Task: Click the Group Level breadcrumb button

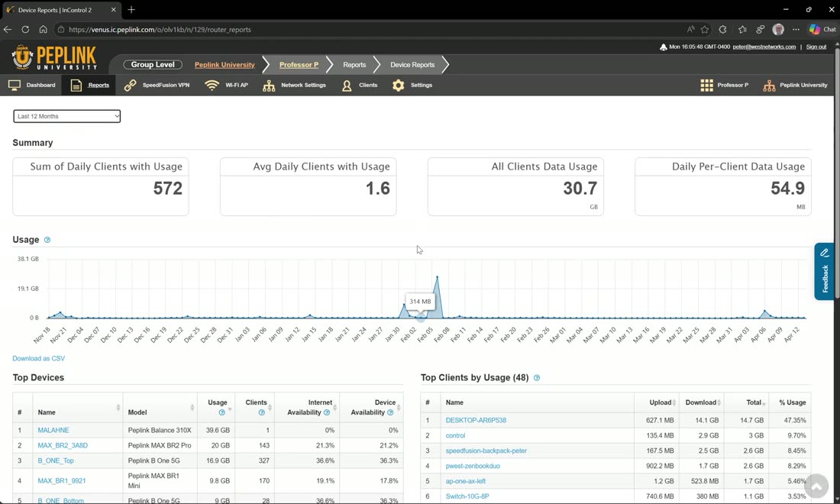Action: coord(153,65)
